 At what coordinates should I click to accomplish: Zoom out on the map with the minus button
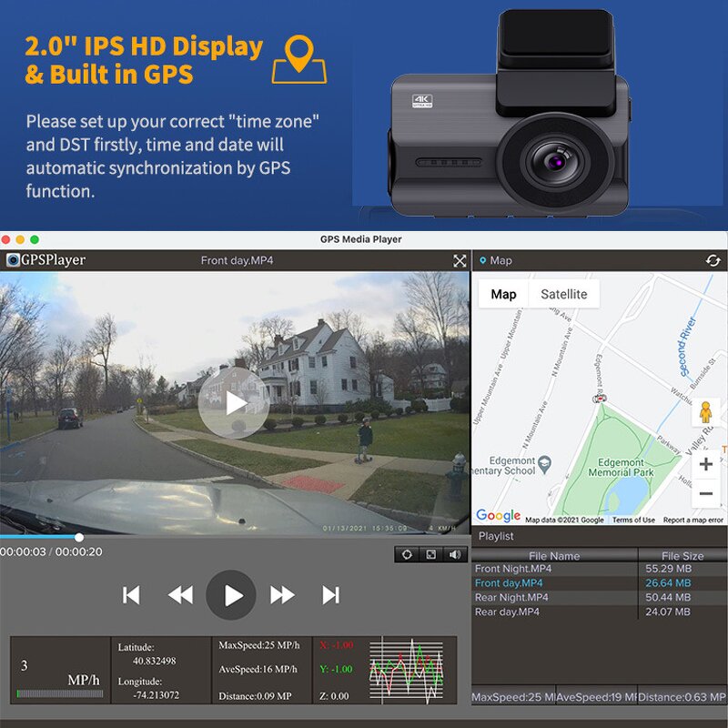click(x=703, y=492)
